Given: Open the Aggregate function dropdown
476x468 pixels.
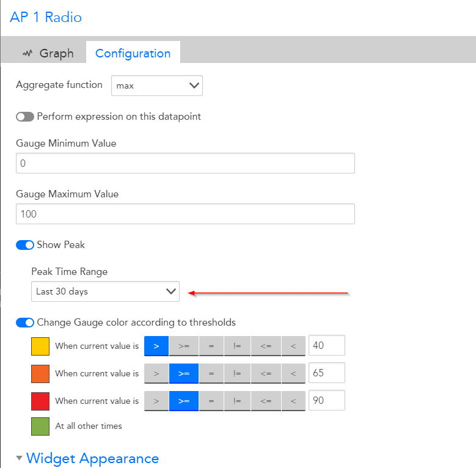Looking at the screenshot, I should 156,86.
